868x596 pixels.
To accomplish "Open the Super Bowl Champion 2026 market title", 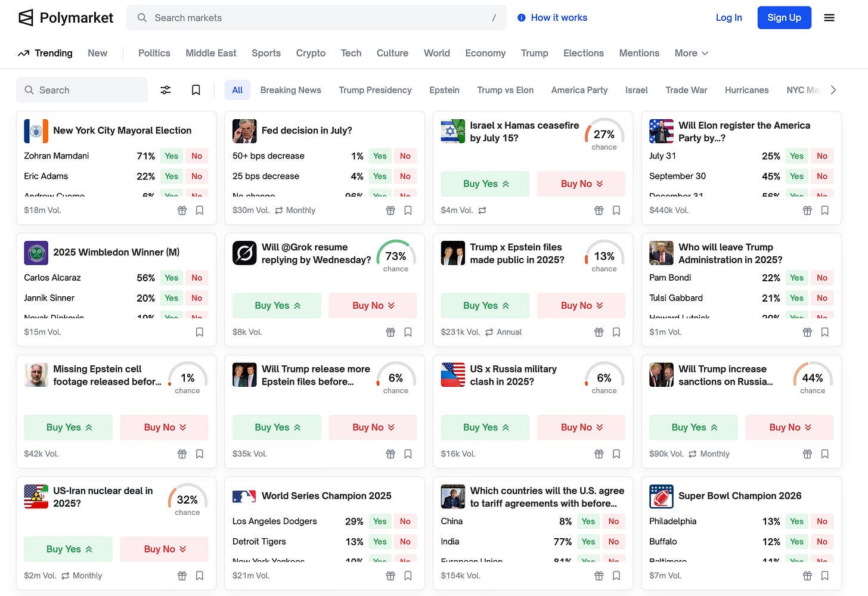I will [740, 496].
